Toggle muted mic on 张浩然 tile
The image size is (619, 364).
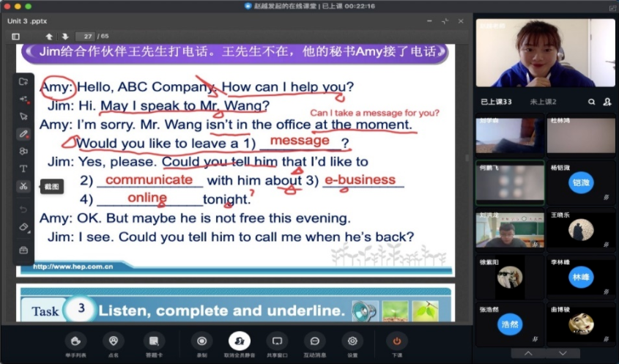[x=535, y=339]
